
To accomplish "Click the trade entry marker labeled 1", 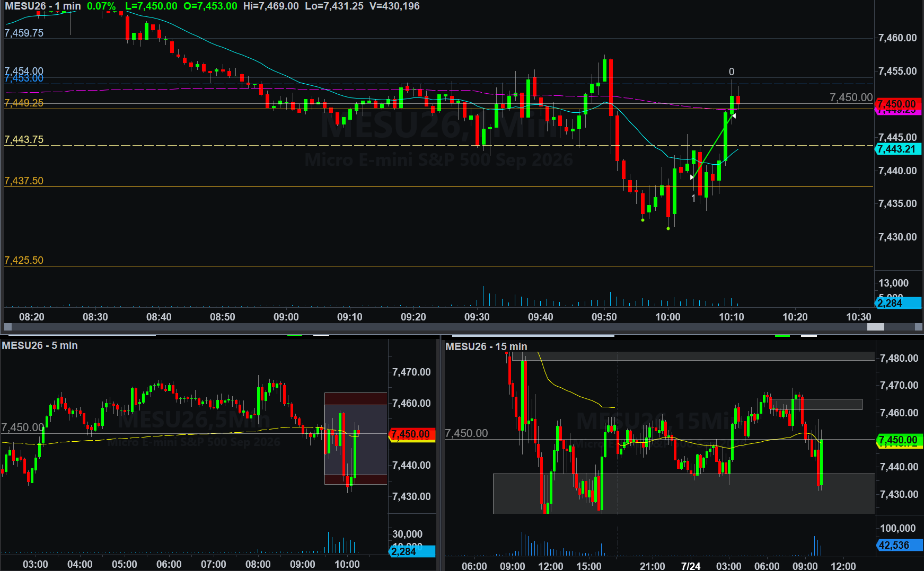I will pyautogui.click(x=693, y=198).
